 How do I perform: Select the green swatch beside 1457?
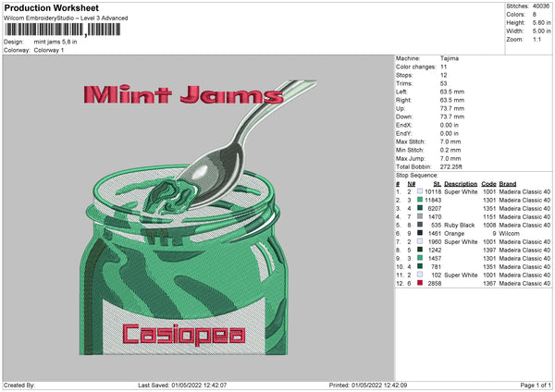pyautogui.click(x=420, y=258)
